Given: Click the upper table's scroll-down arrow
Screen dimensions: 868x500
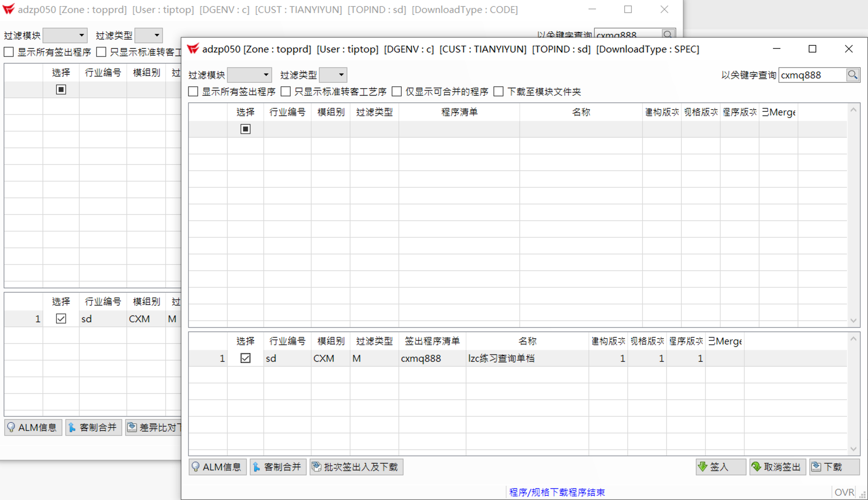Looking at the screenshot, I should pyautogui.click(x=854, y=321).
